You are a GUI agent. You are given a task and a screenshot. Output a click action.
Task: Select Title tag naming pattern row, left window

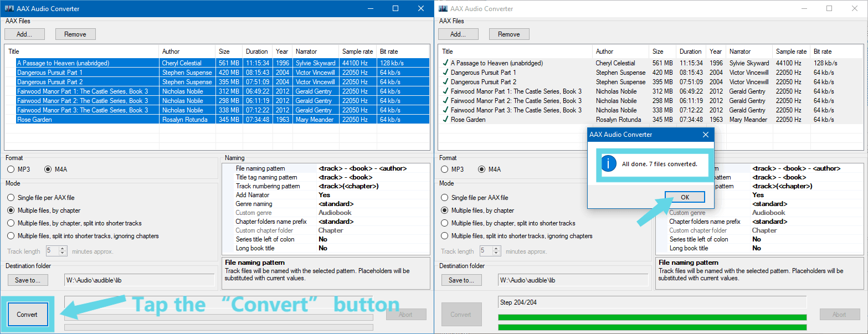[x=325, y=177]
